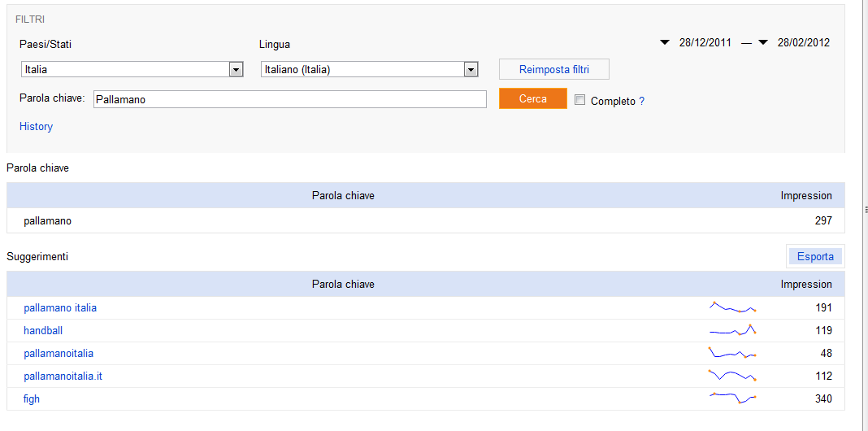Click the trend sparkline for handball
The height and width of the screenshot is (431, 868).
click(733, 329)
